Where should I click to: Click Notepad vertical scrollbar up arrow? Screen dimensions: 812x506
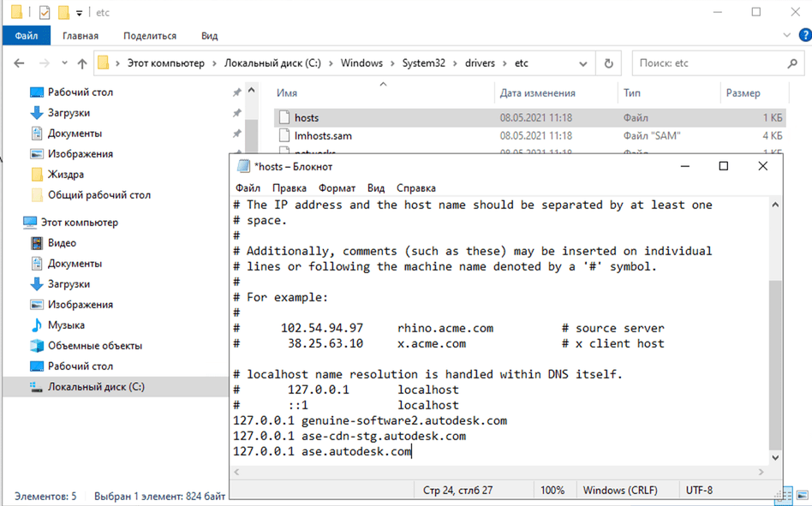[x=775, y=205]
